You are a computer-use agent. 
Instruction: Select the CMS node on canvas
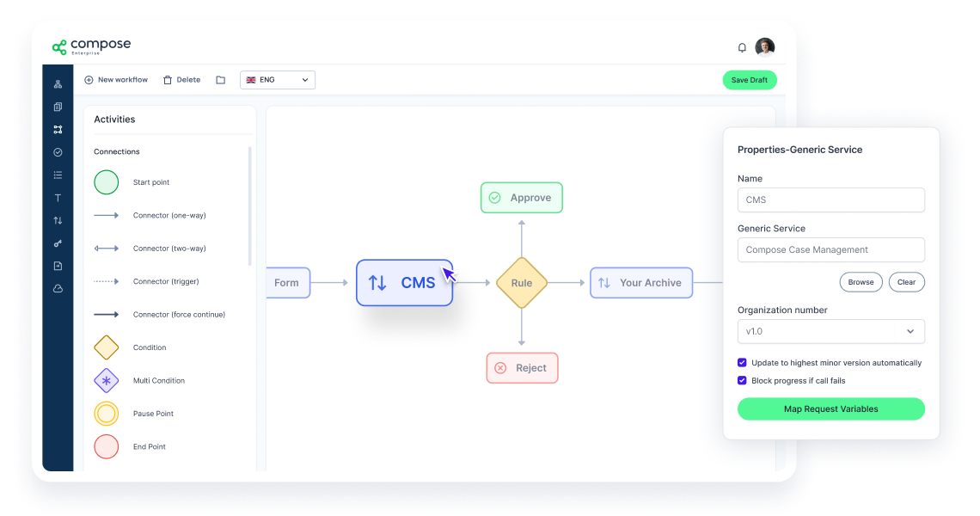tap(404, 283)
